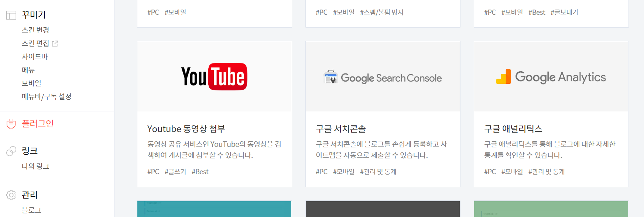
Task: Click the 링크 section heading
Action: click(x=30, y=151)
